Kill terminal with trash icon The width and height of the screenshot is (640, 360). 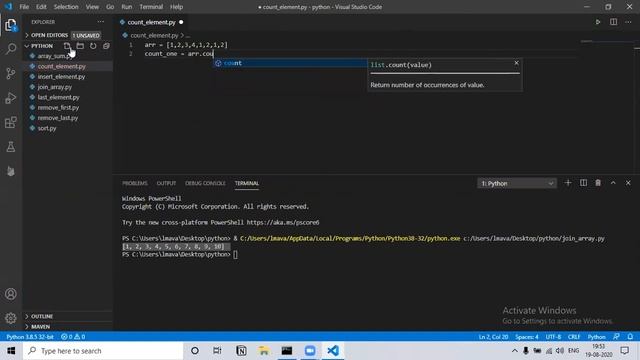(598, 183)
